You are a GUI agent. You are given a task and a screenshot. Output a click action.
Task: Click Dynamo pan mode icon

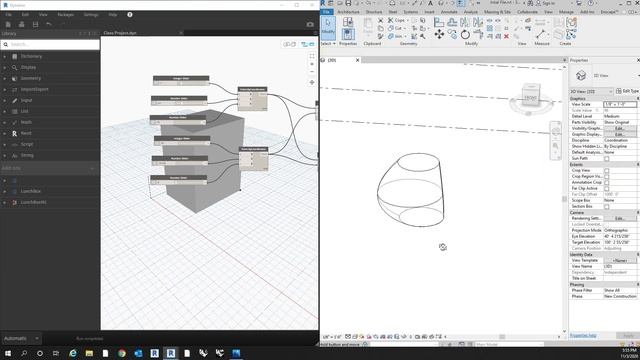point(312,82)
